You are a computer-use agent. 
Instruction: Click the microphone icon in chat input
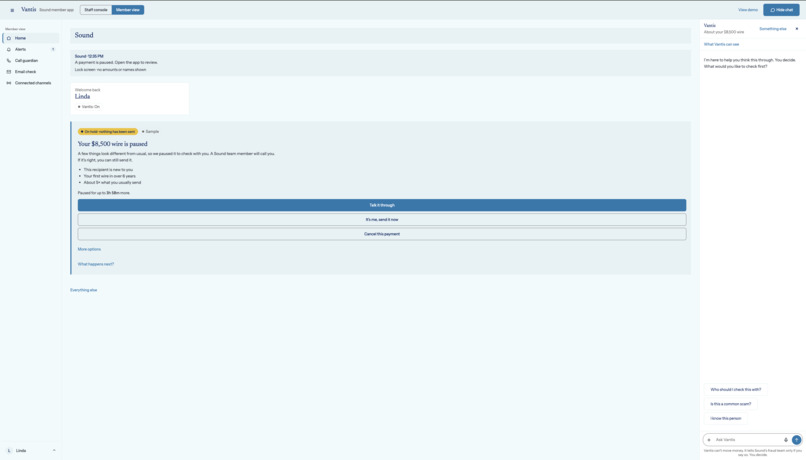click(785, 440)
